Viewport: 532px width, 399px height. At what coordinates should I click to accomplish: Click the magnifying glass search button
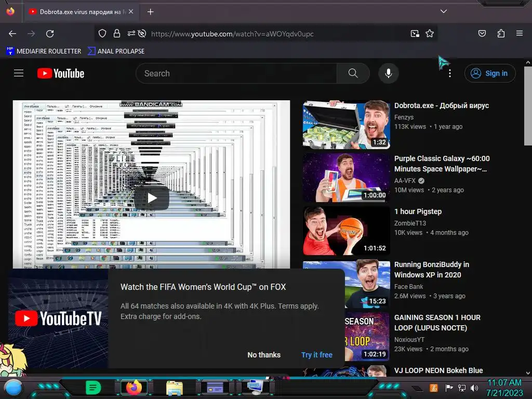coord(353,73)
